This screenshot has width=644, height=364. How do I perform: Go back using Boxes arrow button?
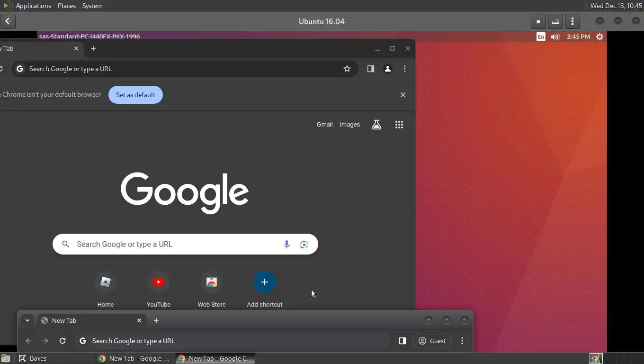8,21
